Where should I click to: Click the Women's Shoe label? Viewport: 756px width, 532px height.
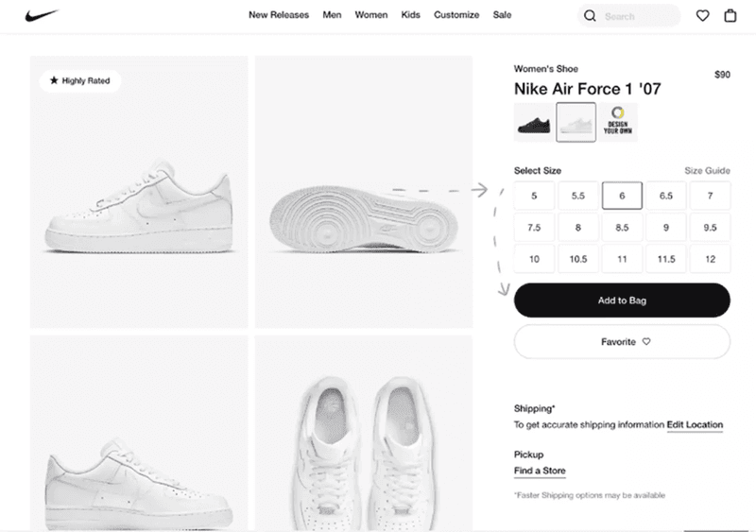coord(546,69)
